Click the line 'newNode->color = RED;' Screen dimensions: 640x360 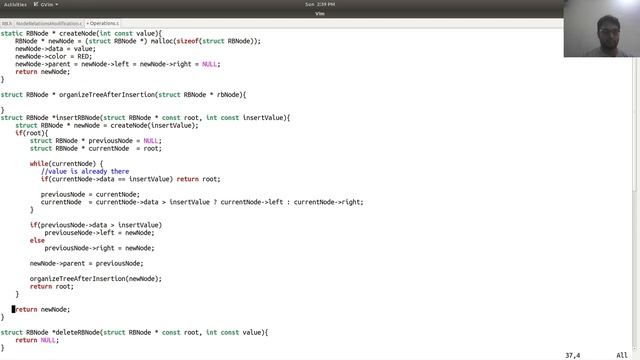click(53, 56)
